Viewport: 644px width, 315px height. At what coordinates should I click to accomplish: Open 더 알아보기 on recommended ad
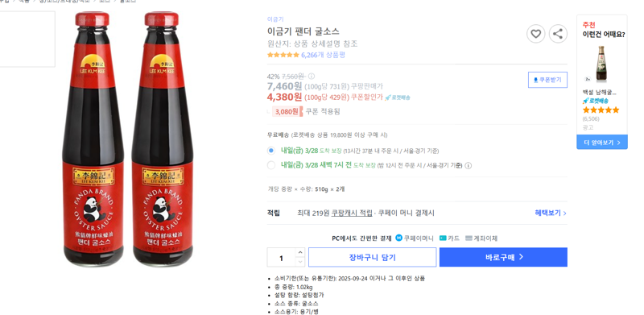tap(601, 143)
